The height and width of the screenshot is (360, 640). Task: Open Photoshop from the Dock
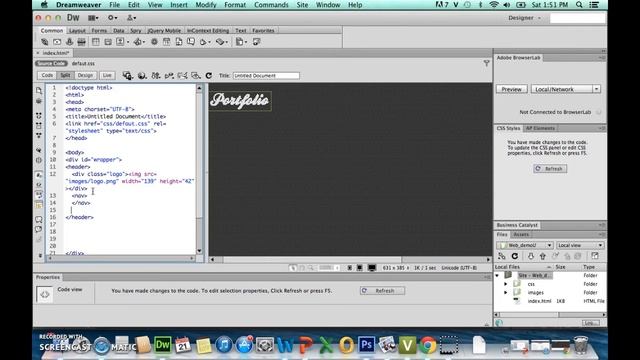coord(366,345)
